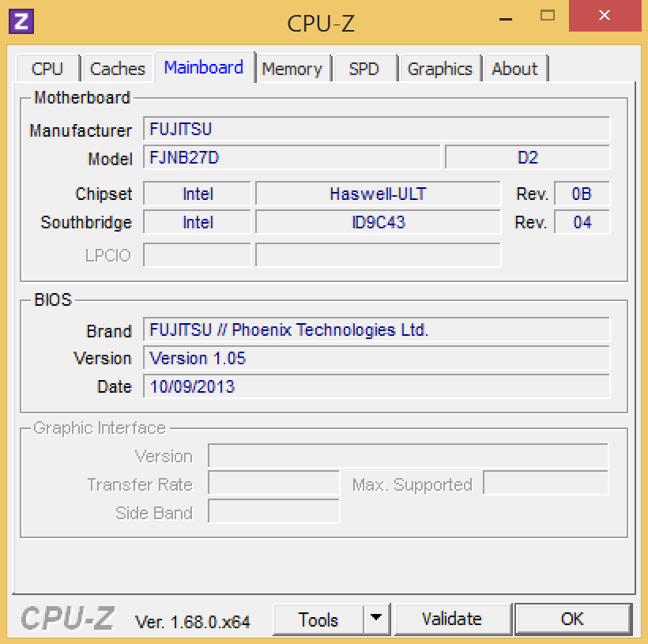Click the Graphic Interface Version field
Viewport: 648px width, 644px height.
408,456
